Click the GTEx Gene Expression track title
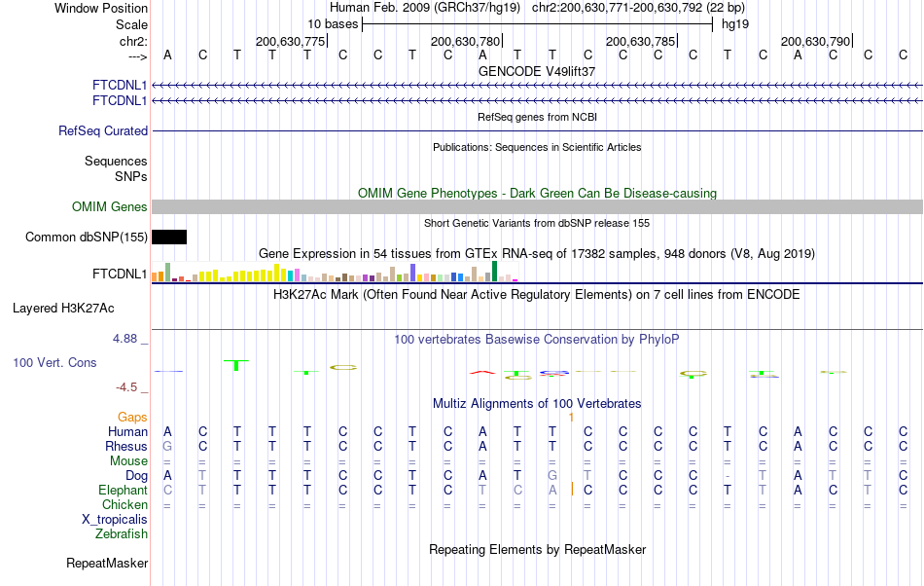This screenshot has height=586, width=924. pos(537,254)
